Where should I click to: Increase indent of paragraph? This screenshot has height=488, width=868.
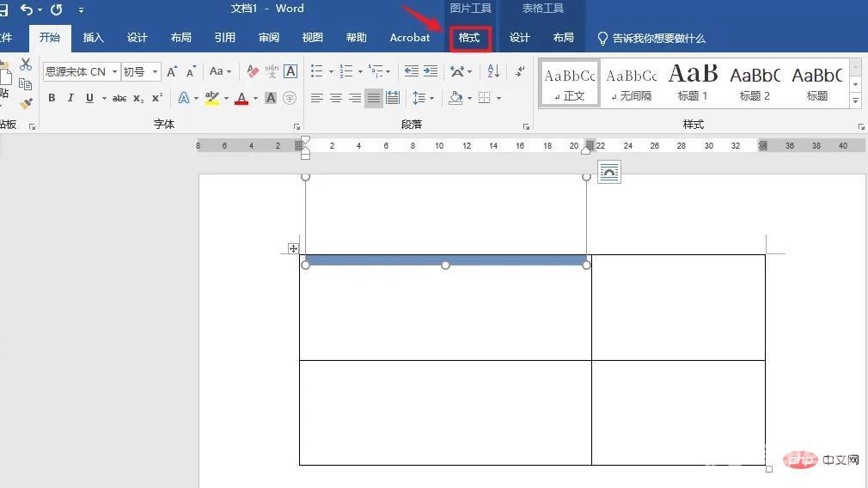point(431,71)
